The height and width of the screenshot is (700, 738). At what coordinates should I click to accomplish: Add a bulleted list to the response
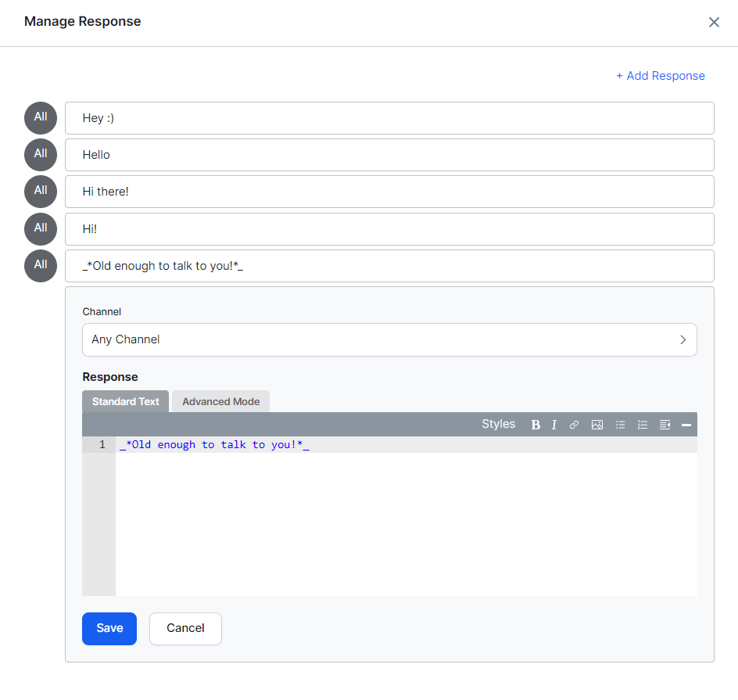tap(620, 425)
